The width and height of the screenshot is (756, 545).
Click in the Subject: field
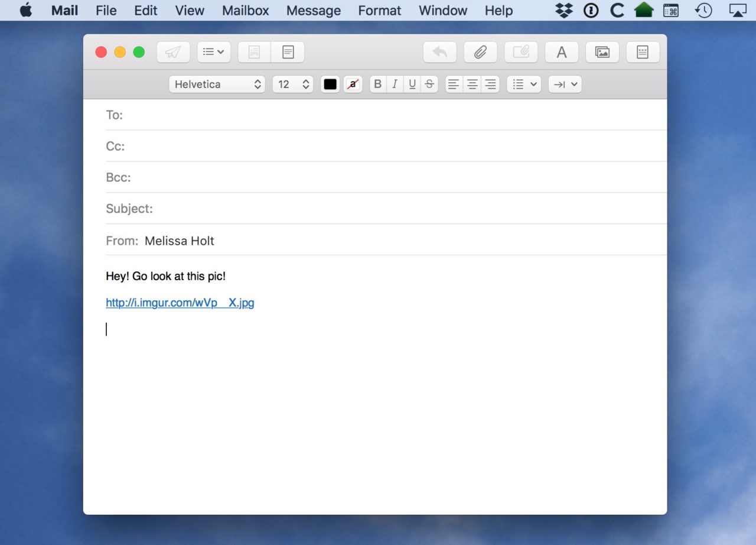point(386,209)
